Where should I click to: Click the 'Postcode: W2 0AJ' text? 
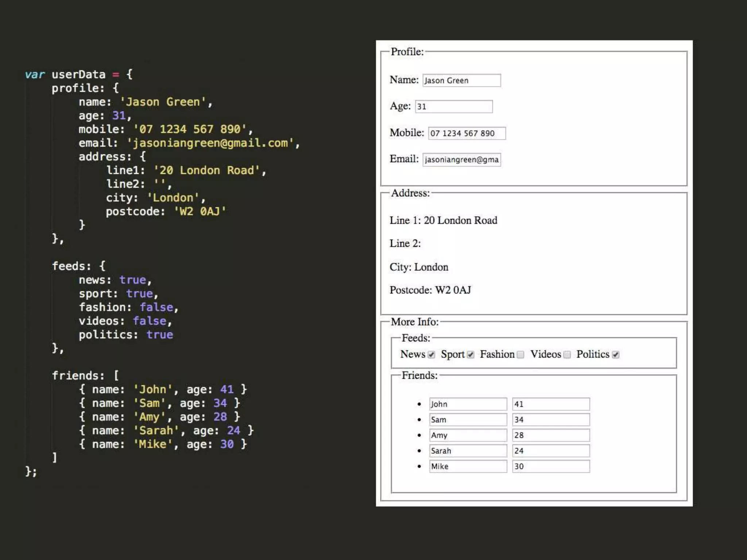click(430, 290)
